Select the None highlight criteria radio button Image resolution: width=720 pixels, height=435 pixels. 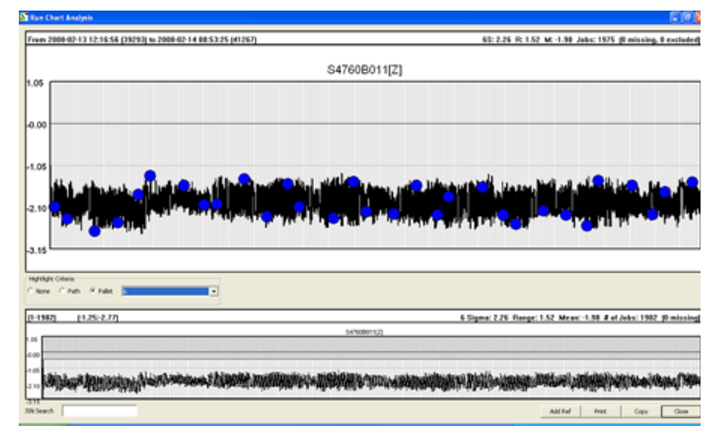[x=30, y=291]
